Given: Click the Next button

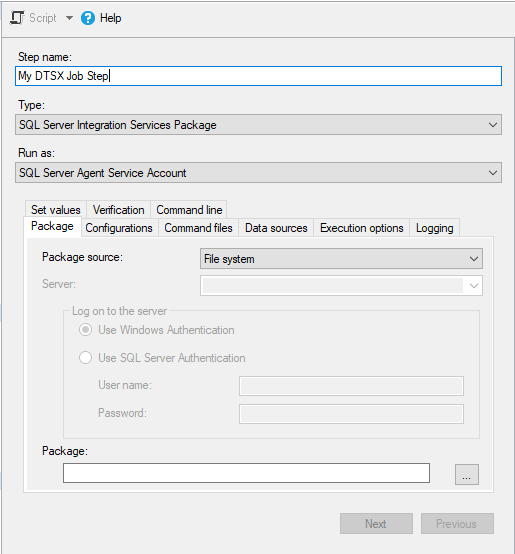Looking at the screenshot, I should click(x=376, y=523).
